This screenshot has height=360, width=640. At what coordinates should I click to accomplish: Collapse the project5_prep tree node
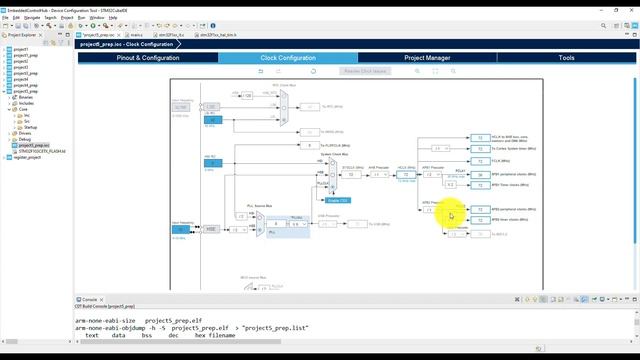[x=4, y=91]
